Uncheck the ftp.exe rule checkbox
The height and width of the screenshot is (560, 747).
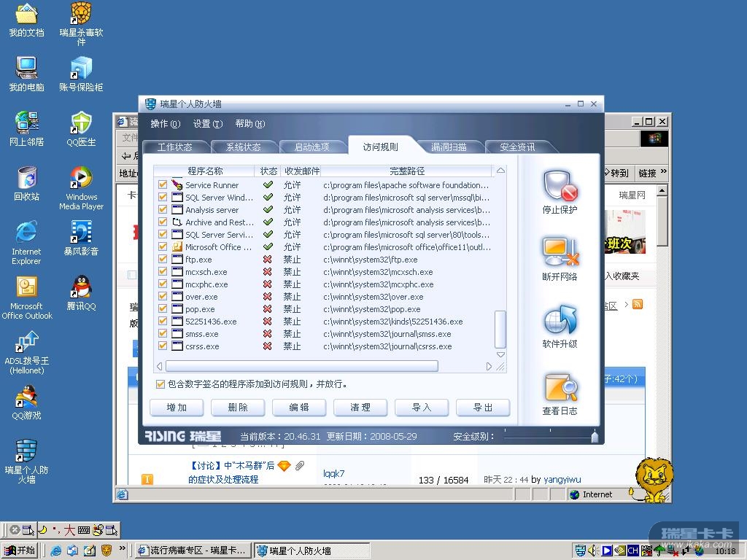pos(163,259)
